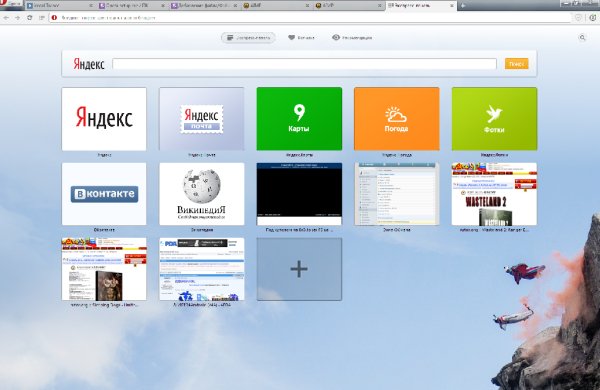The width and height of the screenshot is (600, 390).
Task: Click the address bar field
Action: [x=310, y=18]
